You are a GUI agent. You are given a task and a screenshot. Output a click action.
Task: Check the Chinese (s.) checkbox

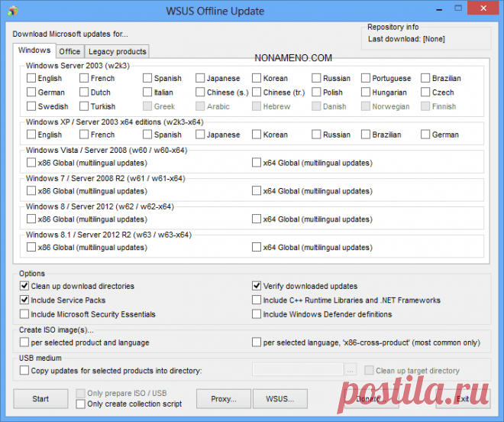click(200, 92)
